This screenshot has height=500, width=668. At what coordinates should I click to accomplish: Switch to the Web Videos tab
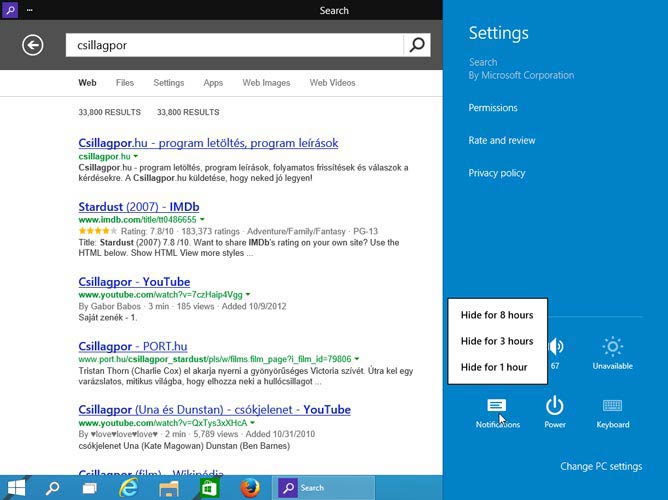pos(332,83)
